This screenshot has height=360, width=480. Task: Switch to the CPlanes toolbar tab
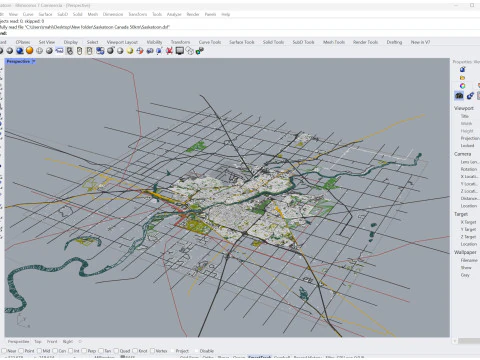(23, 42)
